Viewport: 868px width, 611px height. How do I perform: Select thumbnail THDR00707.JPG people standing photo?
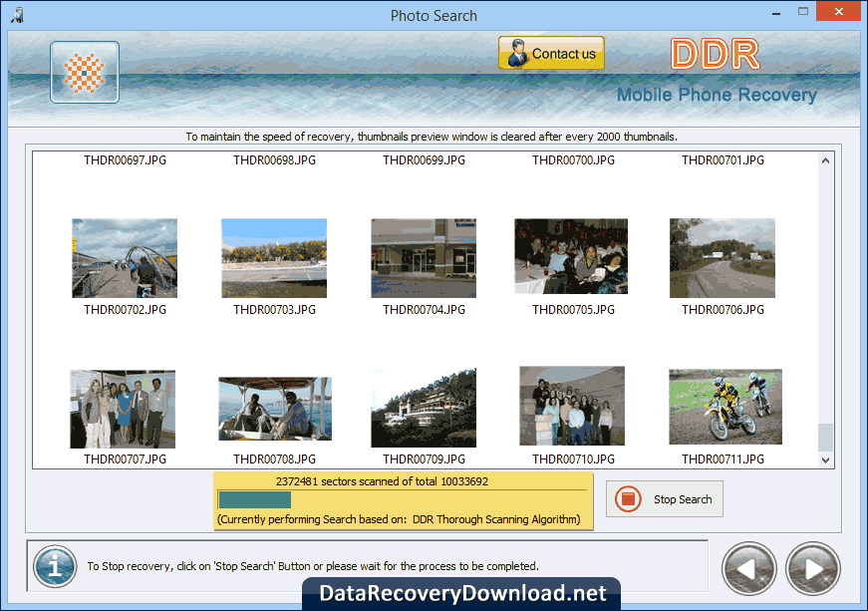[123, 409]
